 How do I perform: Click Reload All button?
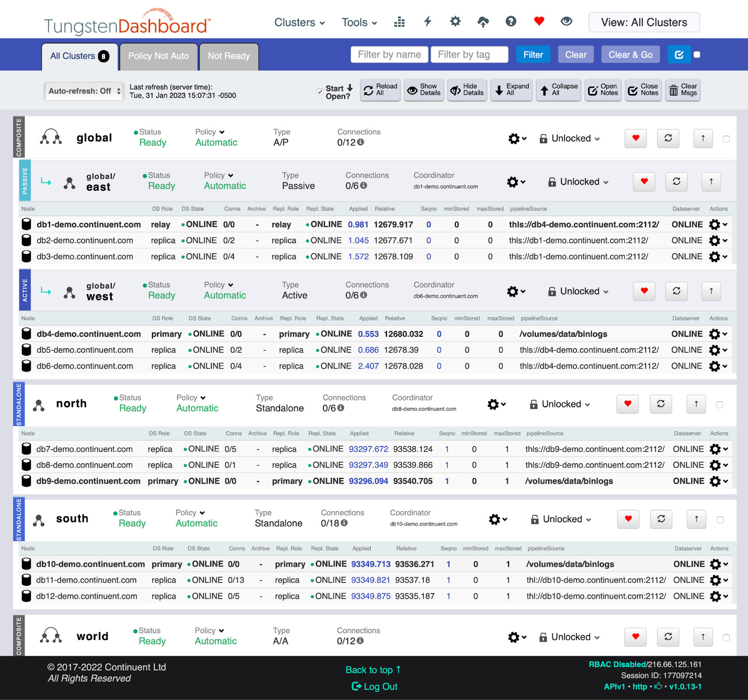click(381, 90)
